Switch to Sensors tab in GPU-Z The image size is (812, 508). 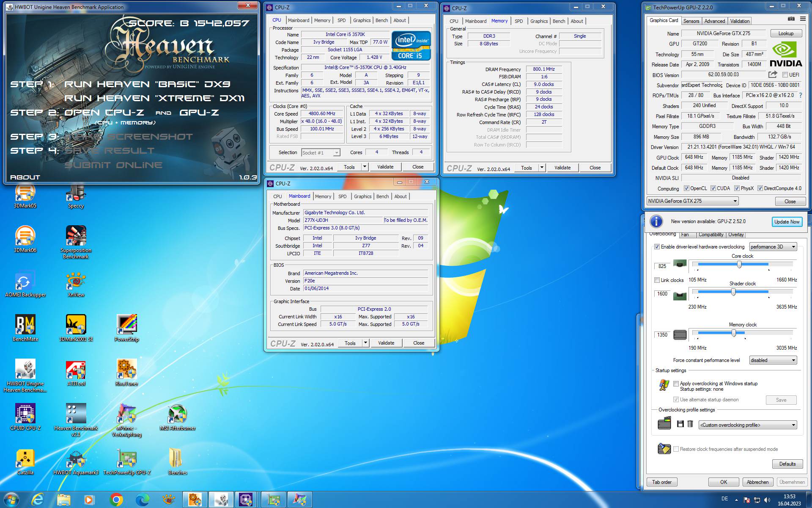tap(691, 21)
